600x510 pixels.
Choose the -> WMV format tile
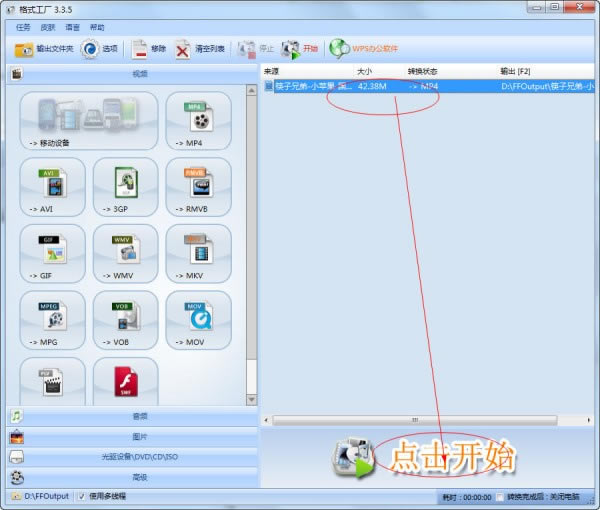click(126, 254)
